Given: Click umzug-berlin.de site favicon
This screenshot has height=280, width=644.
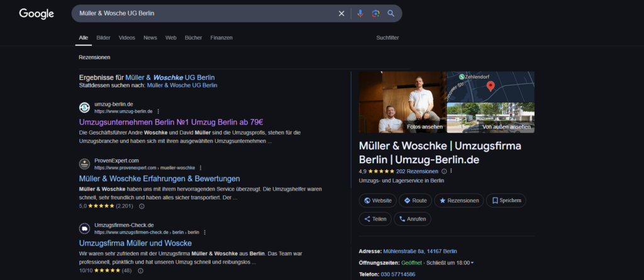Looking at the screenshot, I should click(84, 108).
